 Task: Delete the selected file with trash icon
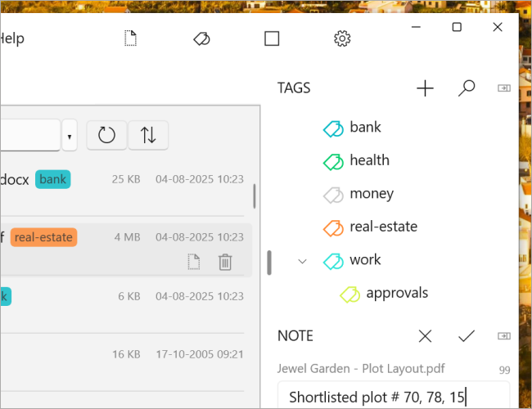[225, 262]
